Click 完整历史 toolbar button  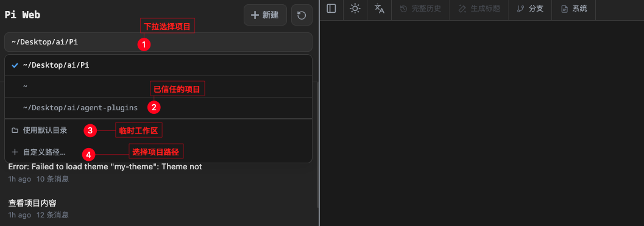420,9
